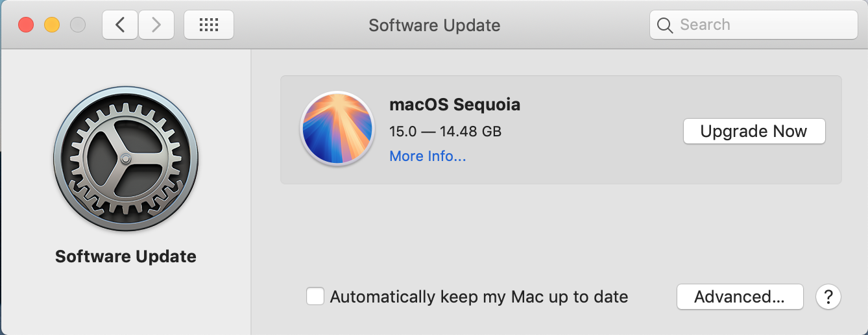Select the macOS Sequoia heading text
The height and width of the screenshot is (335, 868).
455,105
